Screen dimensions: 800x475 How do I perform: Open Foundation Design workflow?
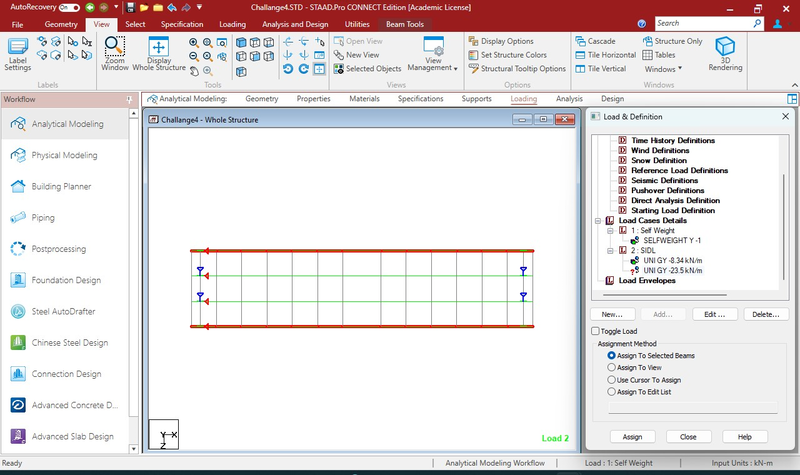65,280
